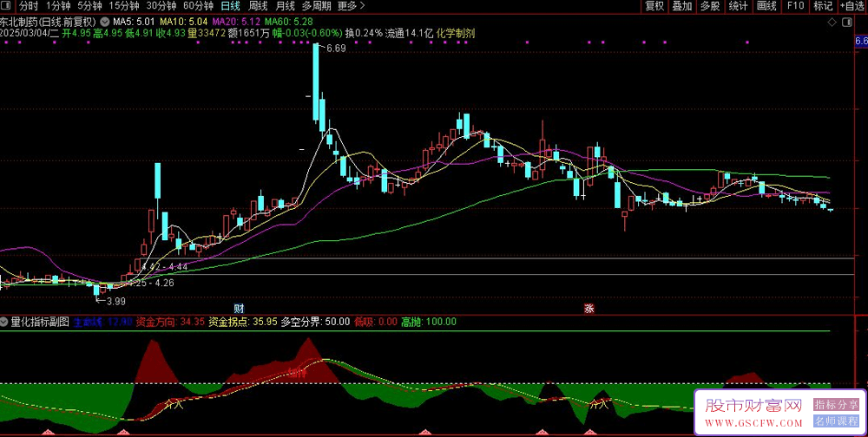Viewport: 868px width, 437px height.
Task: Switch to the 5分钟 period tab
Action: [89, 6]
